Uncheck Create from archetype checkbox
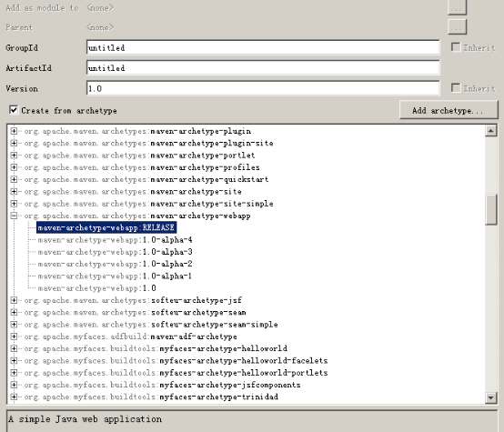504x432 pixels. [x=14, y=110]
